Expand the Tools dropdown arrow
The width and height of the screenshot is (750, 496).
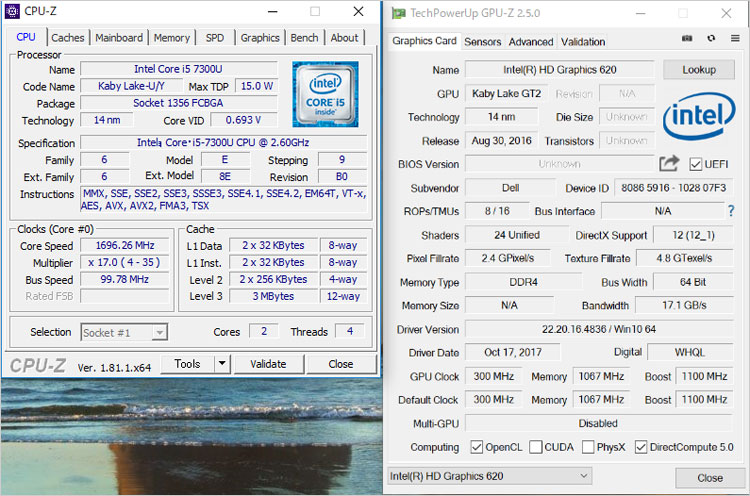coord(222,364)
